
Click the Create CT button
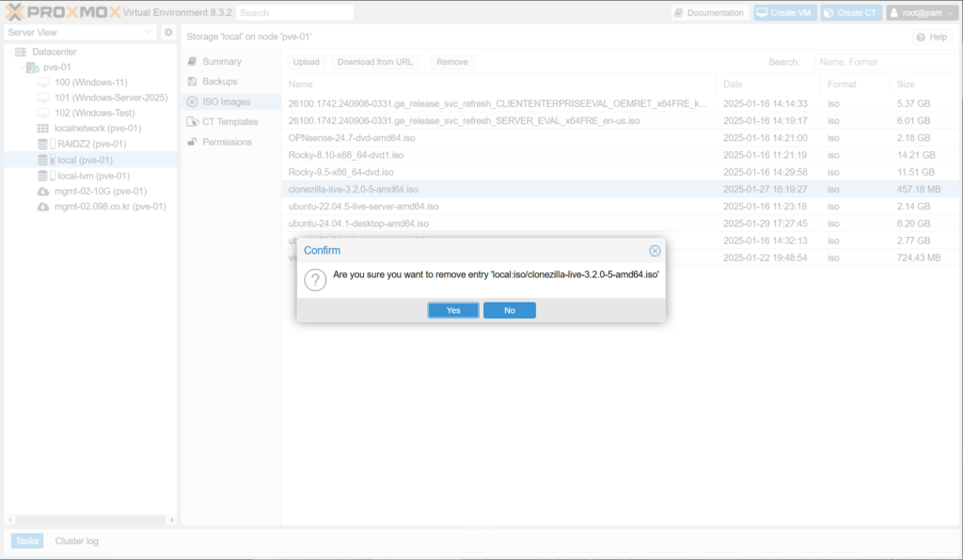[850, 13]
